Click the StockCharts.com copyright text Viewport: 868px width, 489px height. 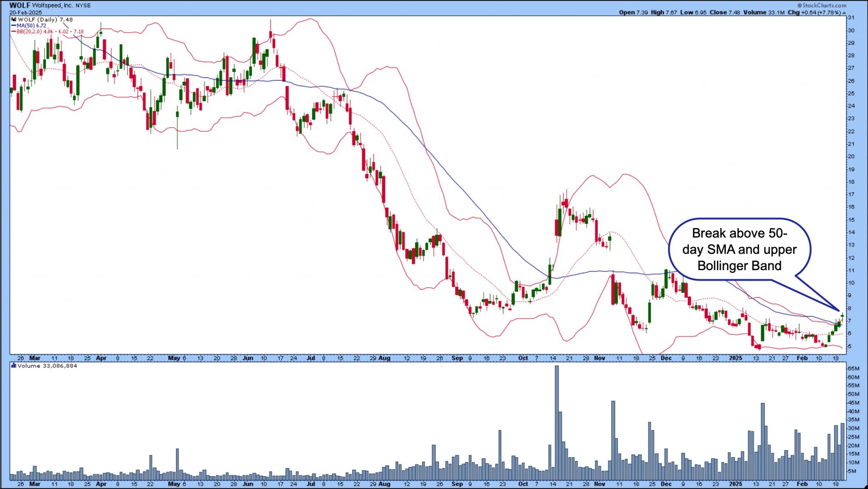tap(821, 6)
